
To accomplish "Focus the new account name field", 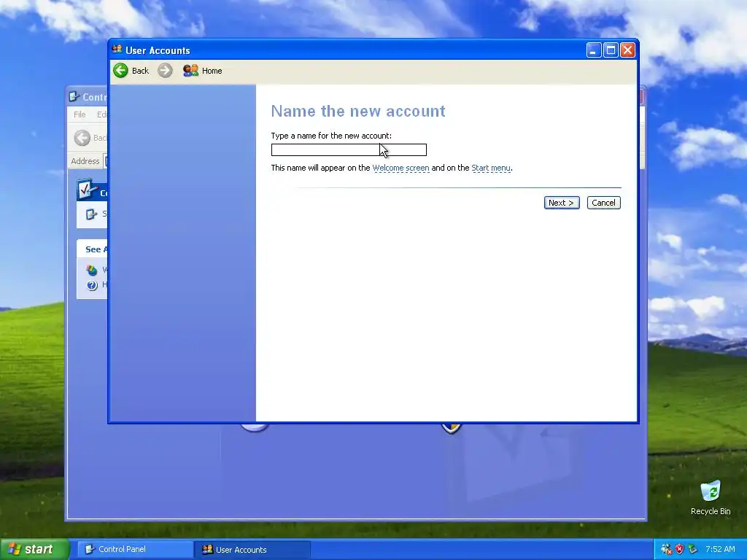I will tap(349, 150).
